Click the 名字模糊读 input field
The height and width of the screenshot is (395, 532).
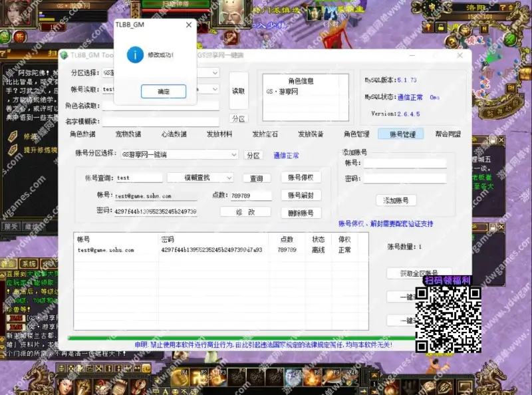[x=161, y=122]
